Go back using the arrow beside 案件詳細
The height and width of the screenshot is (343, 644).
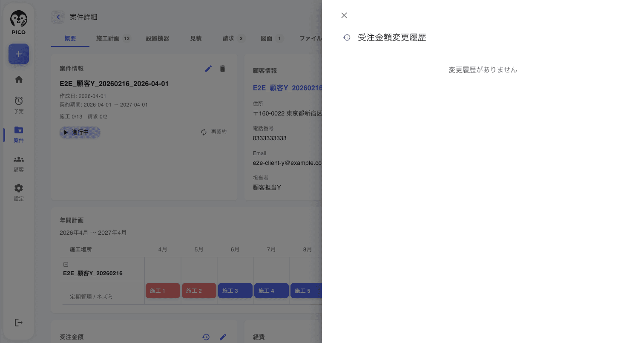[x=58, y=17]
